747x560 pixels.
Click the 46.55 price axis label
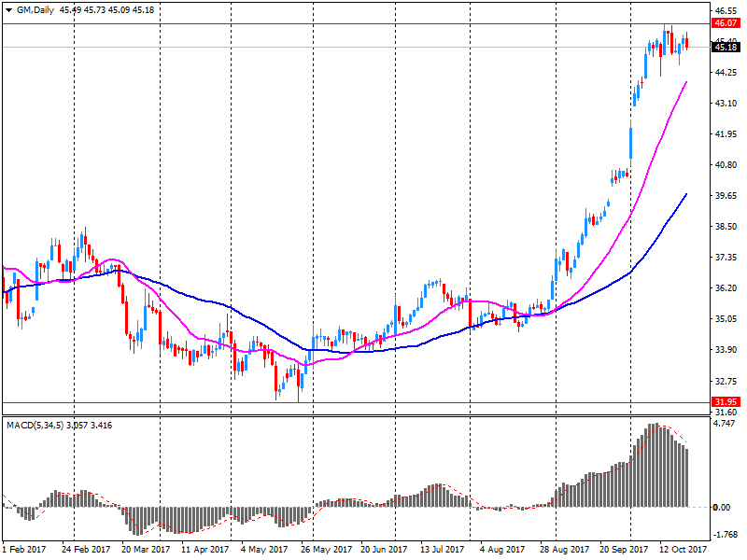click(726, 10)
